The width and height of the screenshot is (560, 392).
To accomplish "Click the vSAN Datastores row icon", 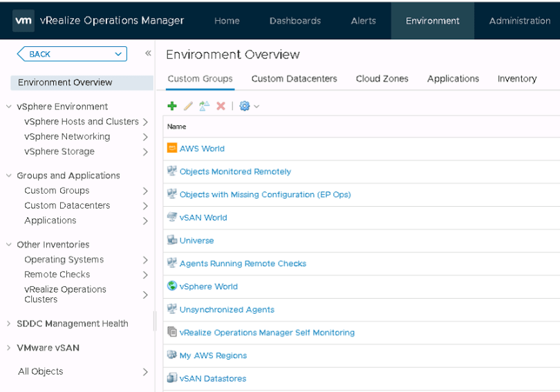I will [172, 377].
